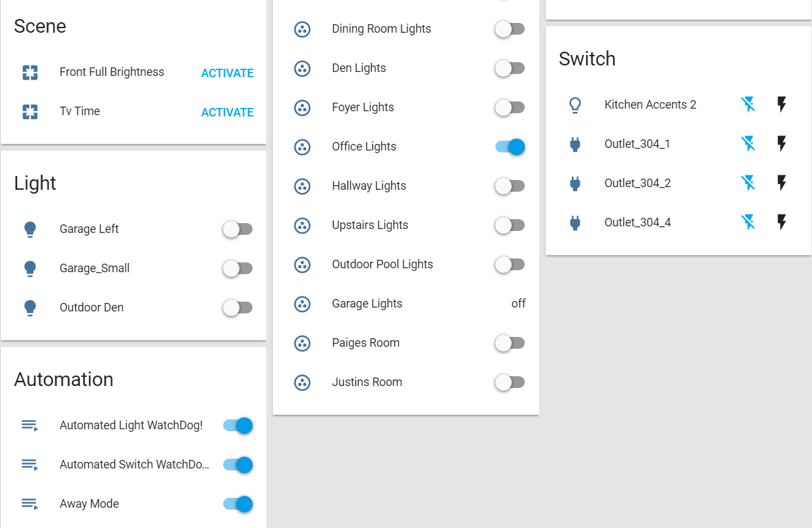Click the Garage Left lightbulb icon
This screenshot has width=812, height=528.
30,229
